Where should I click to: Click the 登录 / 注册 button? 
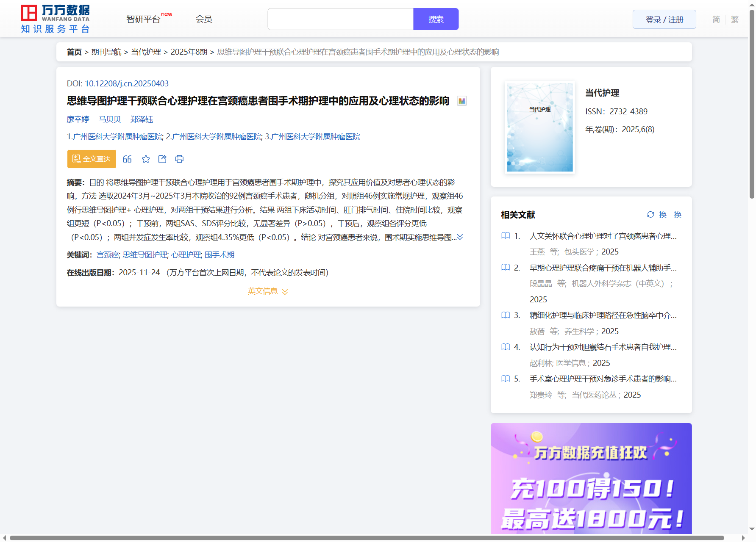tap(664, 19)
